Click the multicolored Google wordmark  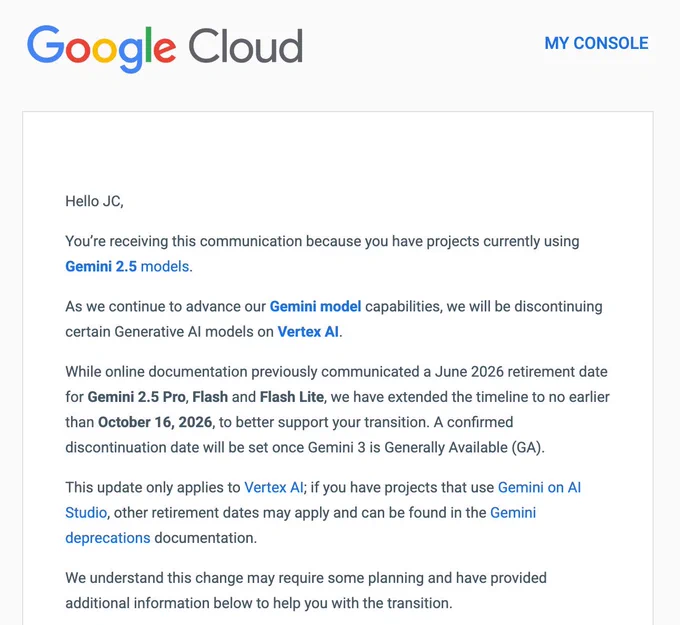101,49
